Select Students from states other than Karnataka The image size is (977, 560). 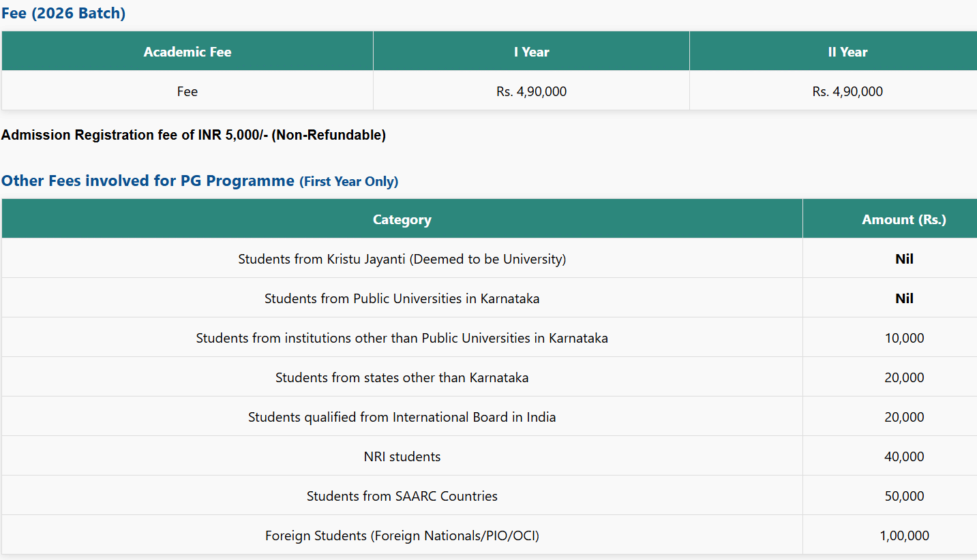402,377
